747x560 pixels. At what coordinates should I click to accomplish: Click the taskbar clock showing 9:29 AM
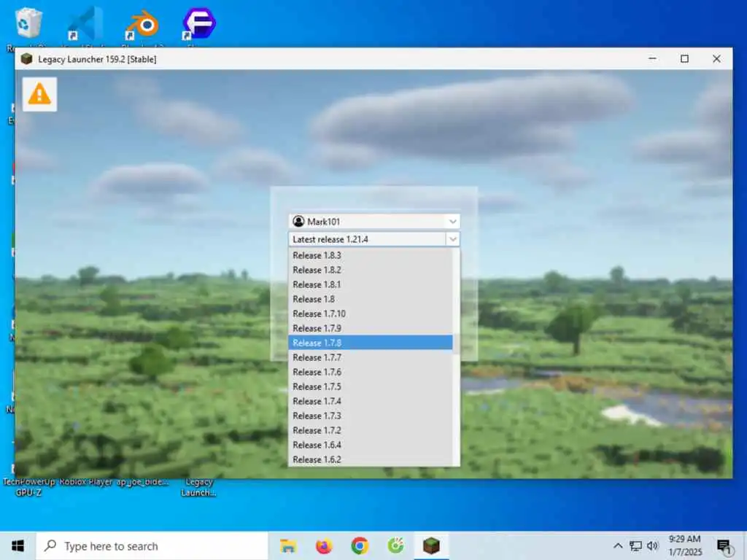click(685, 545)
